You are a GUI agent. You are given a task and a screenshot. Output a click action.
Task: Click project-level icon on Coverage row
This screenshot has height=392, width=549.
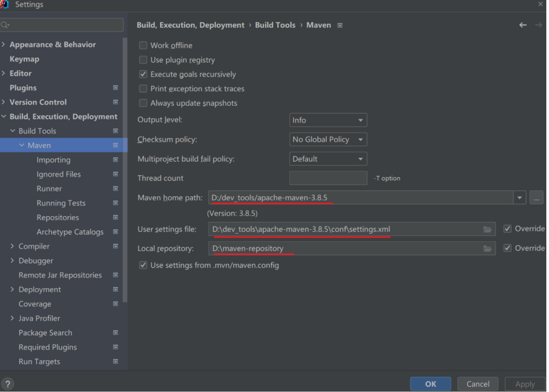pyautogui.click(x=116, y=304)
